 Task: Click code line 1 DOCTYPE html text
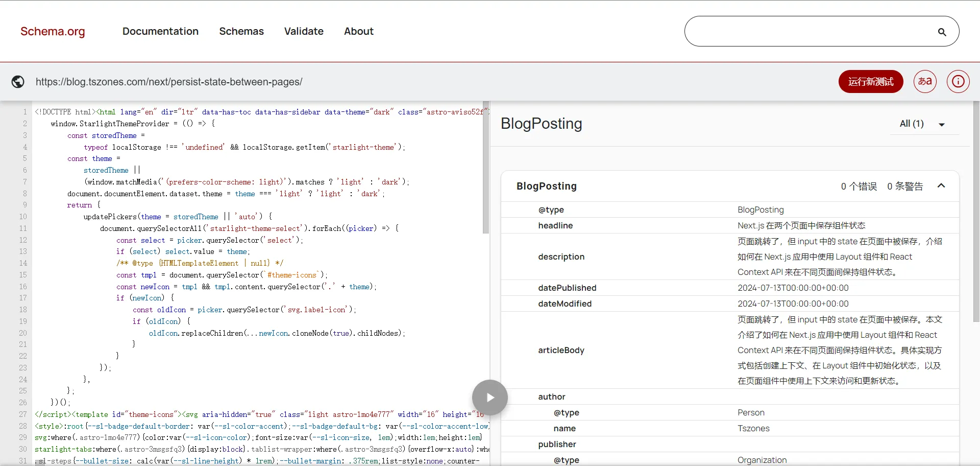click(65, 112)
